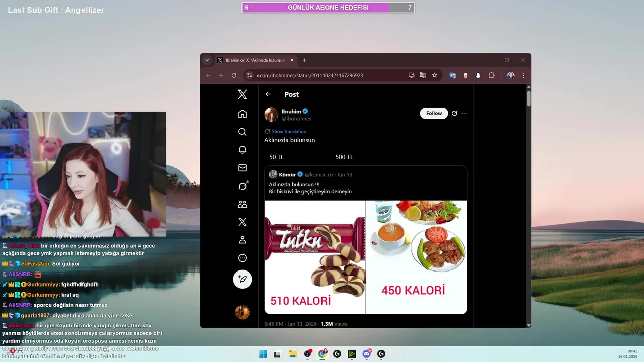This screenshot has height=362, width=644.
Task: Click the install app icon in address bar
Action: pos(411,75)
